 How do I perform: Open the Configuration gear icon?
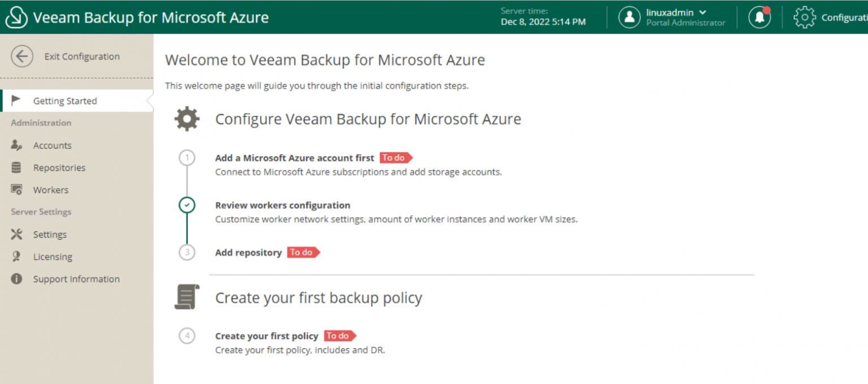coord(805,17)
